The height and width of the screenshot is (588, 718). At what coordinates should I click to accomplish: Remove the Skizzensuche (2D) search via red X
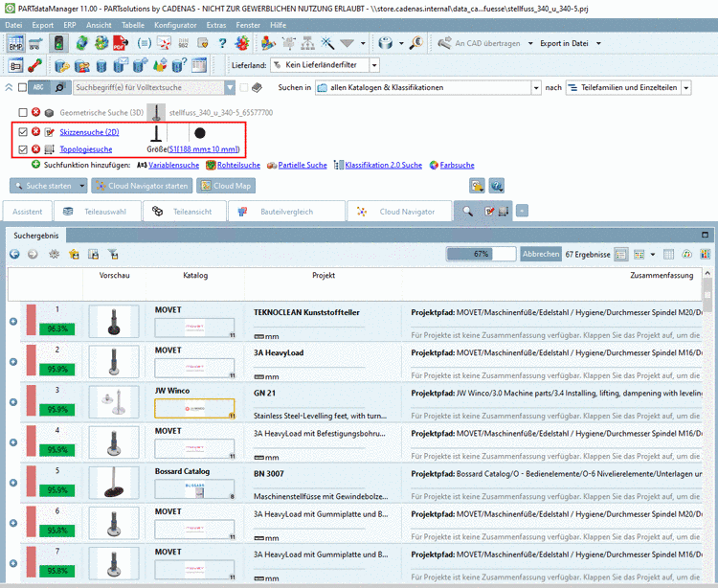click(x=35, y=132)
